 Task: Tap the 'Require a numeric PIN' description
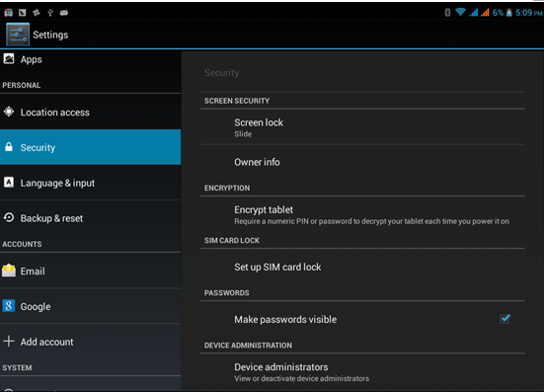[x=371, y=221]
